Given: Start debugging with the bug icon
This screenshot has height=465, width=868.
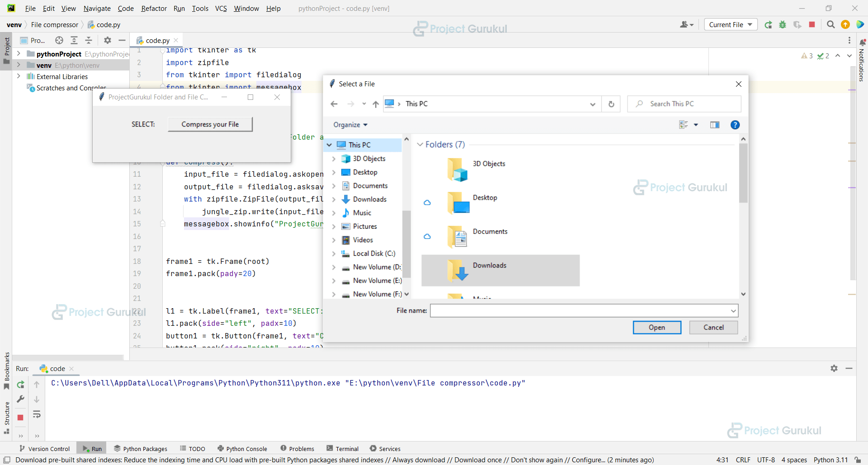Looking at the screenshot, I should point(783,25).
